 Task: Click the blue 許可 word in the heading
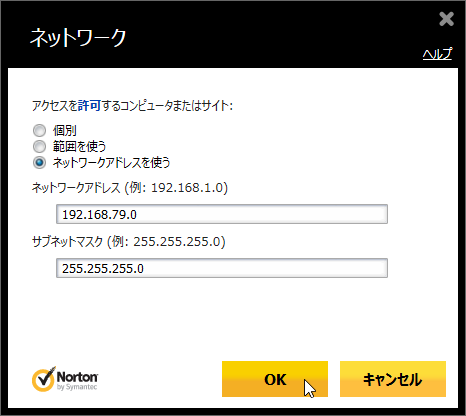[89, 106]
